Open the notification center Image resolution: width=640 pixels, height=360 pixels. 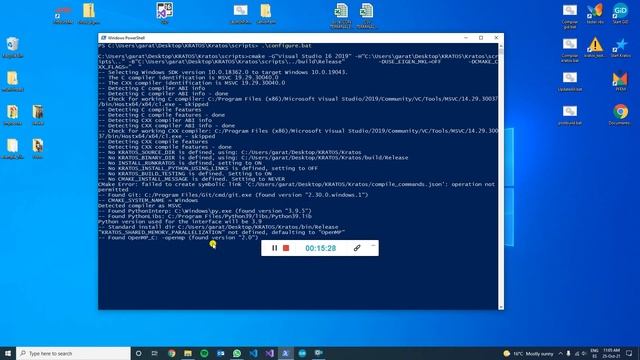(629, 353)
